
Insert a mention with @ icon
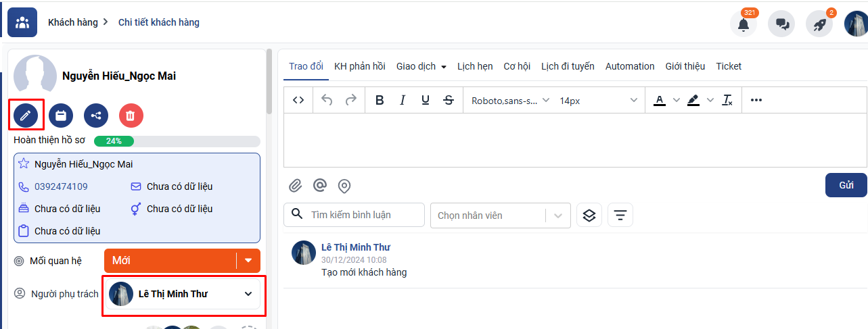point(319,186)
